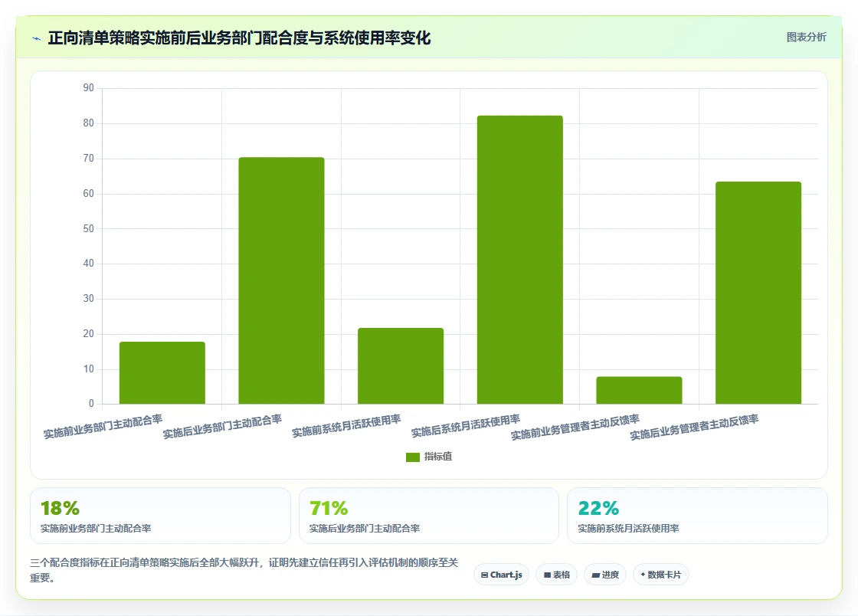
Task: Click x-axis label 实施后系统月活跃使用率
Action: coord(466,426)
